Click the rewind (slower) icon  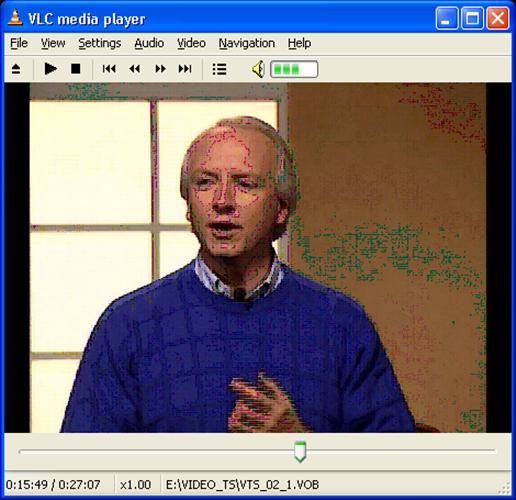click(x=135, y=69)
